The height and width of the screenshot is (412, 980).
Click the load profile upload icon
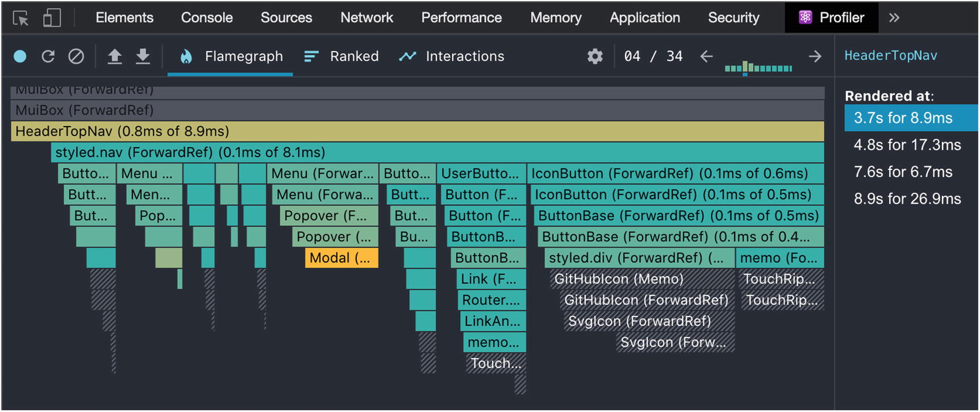[x=115, y=56]
